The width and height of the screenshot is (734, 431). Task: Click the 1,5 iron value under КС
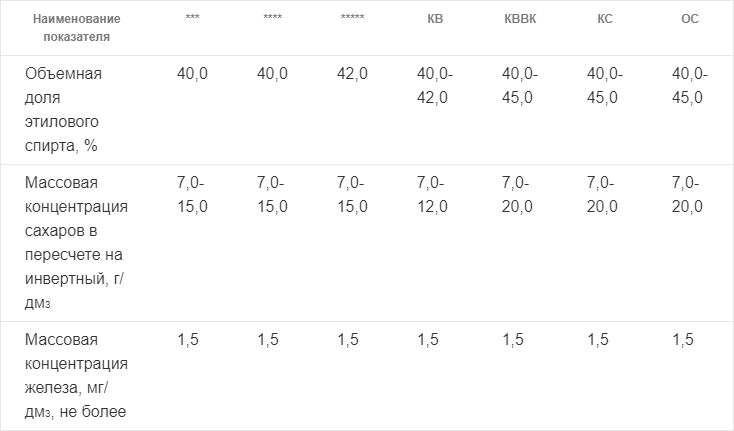tap(598, 339)
